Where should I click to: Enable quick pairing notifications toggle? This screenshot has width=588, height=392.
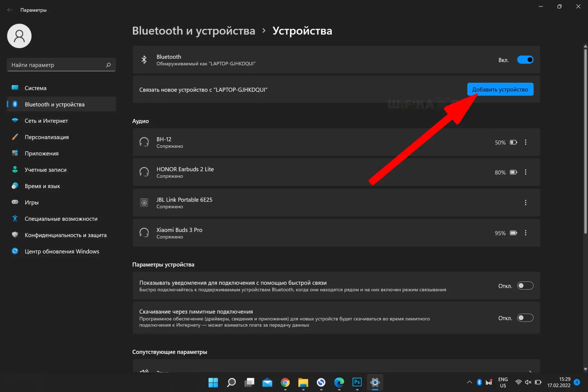point(525,286)
